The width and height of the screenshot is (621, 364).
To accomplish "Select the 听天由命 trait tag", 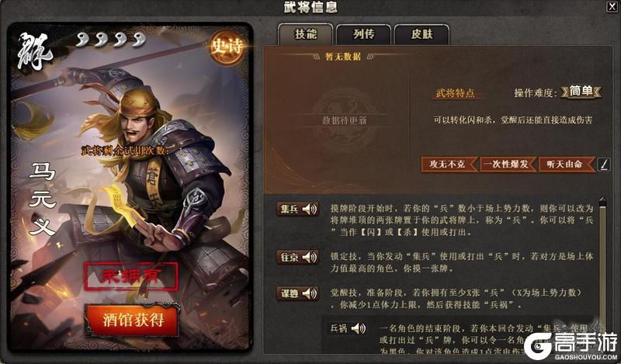I will click(x=567, y=165).
